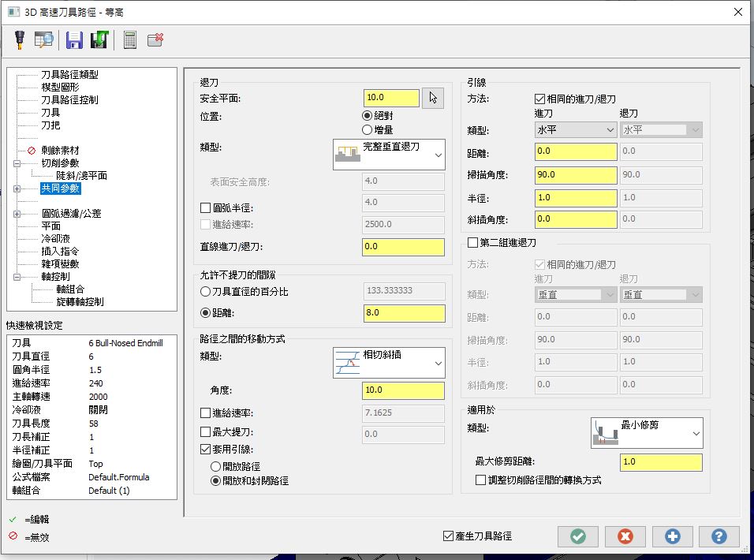754x560 pixels.
Task: Open the 相切斜插 transition type dropdown
Action: pos(389,363)
